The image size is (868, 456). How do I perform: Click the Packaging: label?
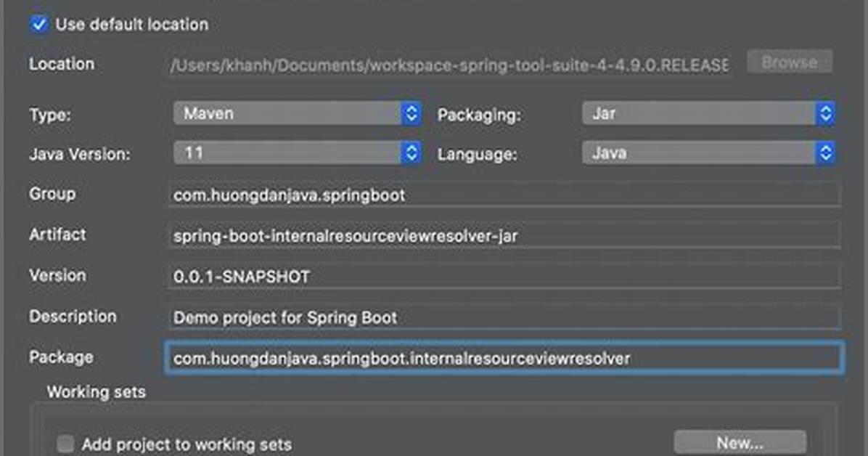click(480, 115)
